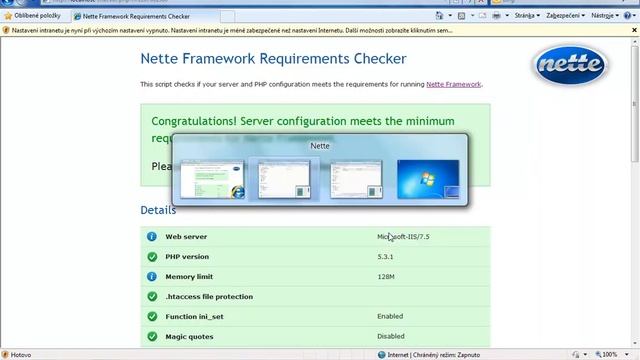Image resolution: width=640 pixels, height=360 pixels.
Task: Show the desktop thumbnail in switcher
Action: pyautogui.click(x=428, y=179)
